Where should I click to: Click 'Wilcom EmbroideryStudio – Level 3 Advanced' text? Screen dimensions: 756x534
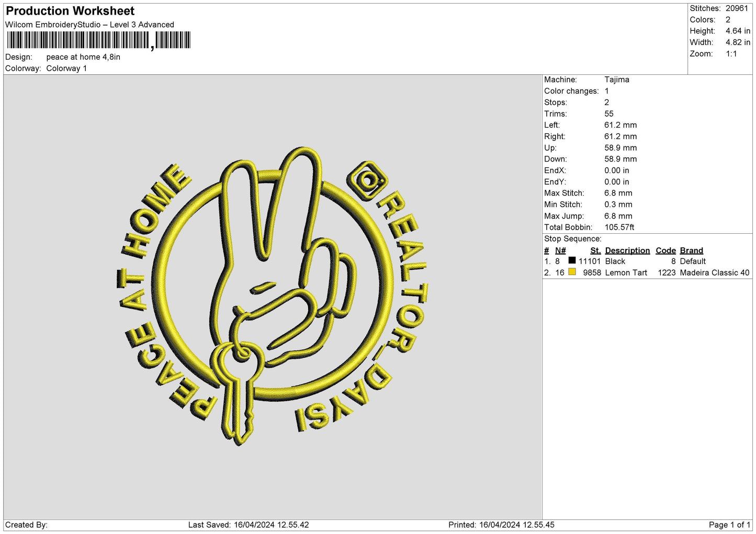pos(89,25)
